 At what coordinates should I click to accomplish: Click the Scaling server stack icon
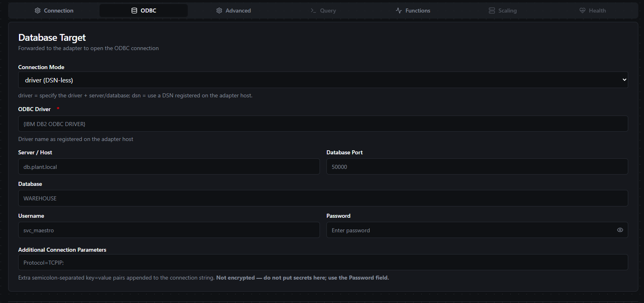click(x=492, y=11)
